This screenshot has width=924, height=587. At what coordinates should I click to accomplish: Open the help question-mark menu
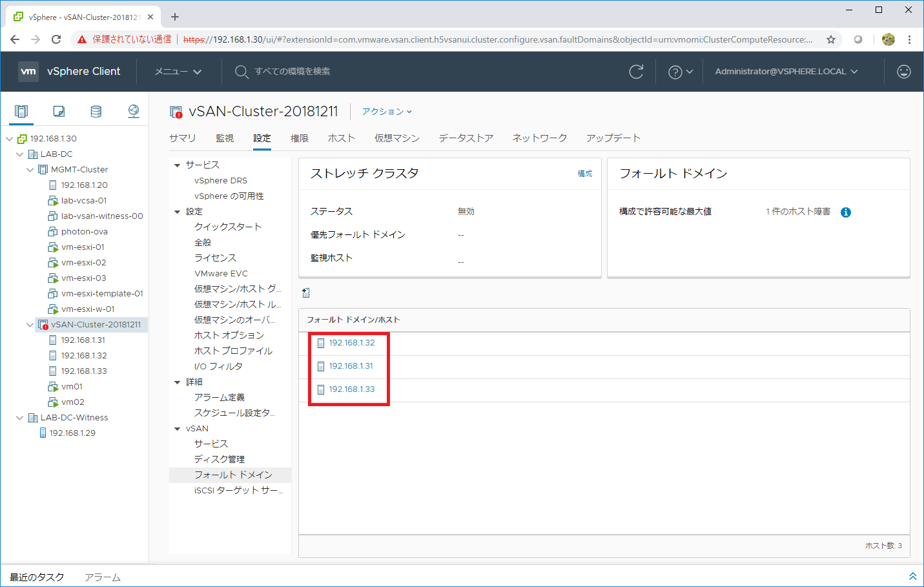(x=681, y=72)
